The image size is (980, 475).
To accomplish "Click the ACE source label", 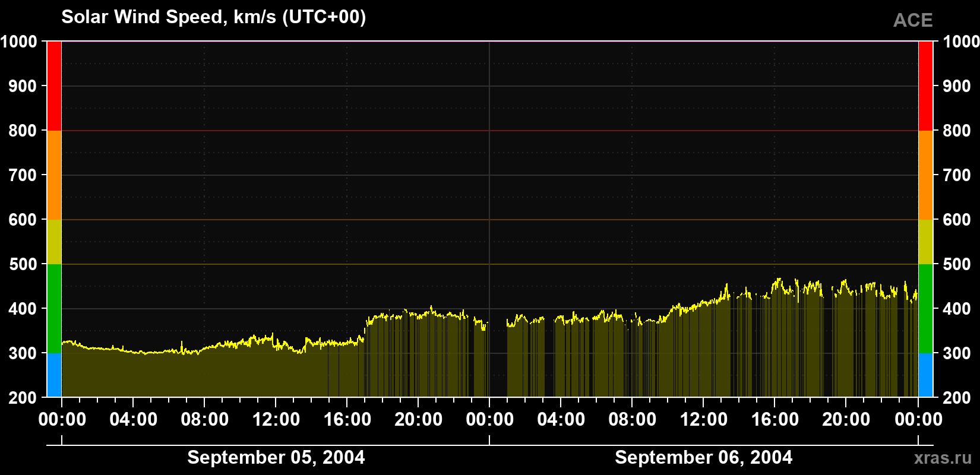I will click(x=913, y=20).
